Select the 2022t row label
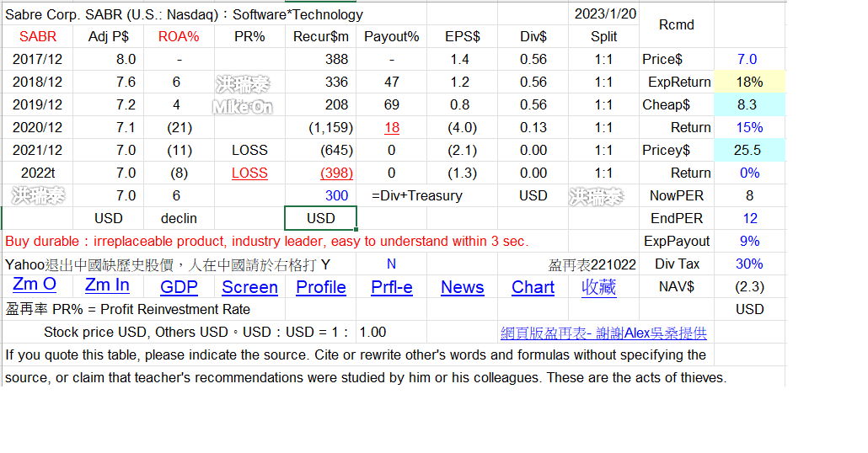This screenshot has height=453, width=868. (38, 173)
